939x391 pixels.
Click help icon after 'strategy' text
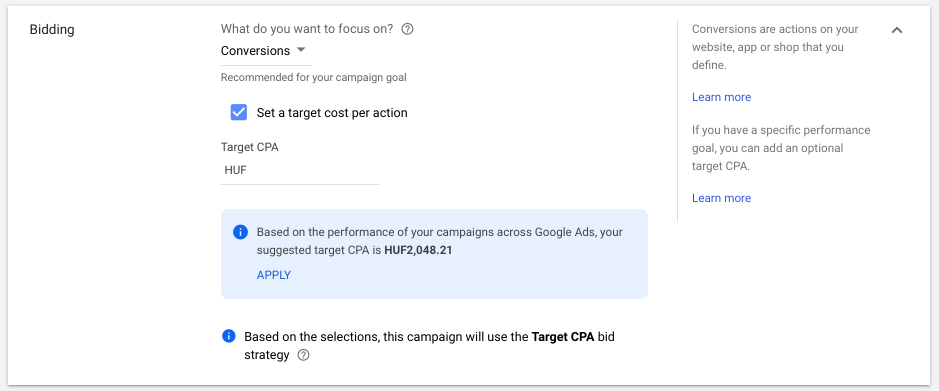tap(304, 355)
